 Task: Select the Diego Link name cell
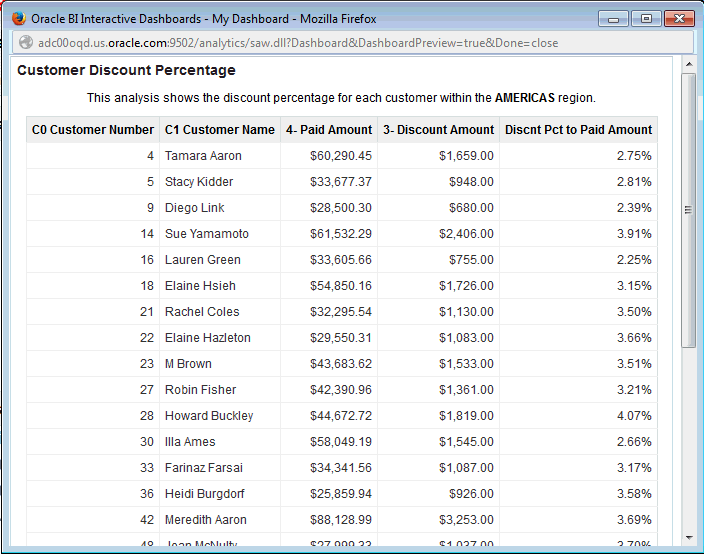click(x=220, y=208)
